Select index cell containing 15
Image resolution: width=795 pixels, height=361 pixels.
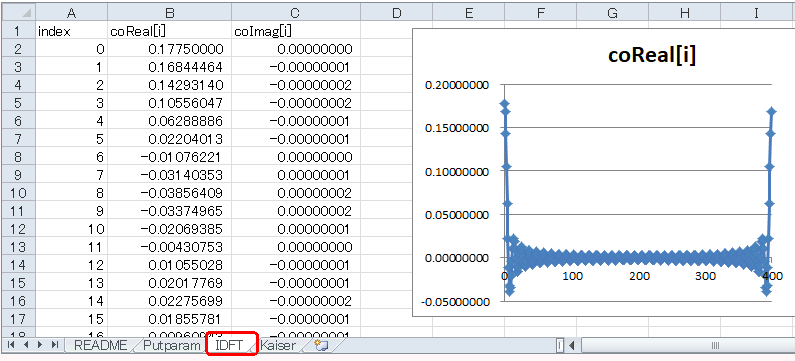pos(71,319)
